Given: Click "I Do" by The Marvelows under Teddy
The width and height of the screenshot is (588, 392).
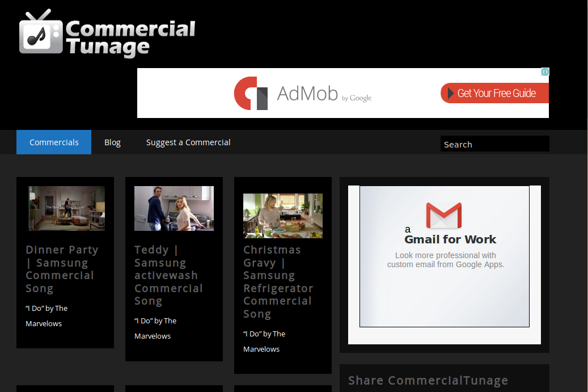Looking at the screenshot, I should pyautogui.click(x=155, y=328).
